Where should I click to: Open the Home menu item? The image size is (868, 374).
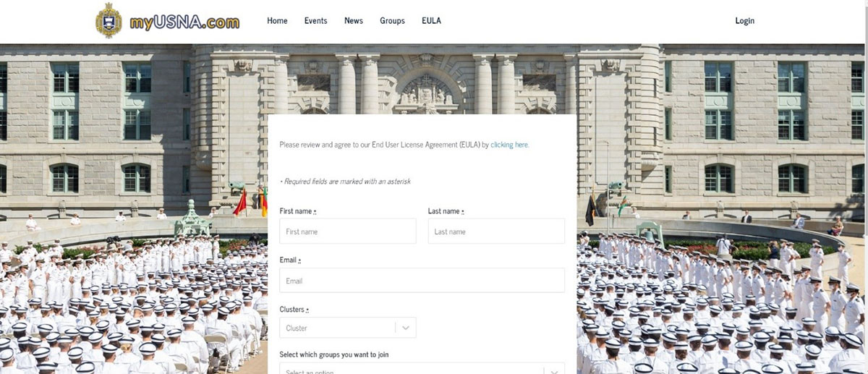pyautogui.click(x=277, y=21)
